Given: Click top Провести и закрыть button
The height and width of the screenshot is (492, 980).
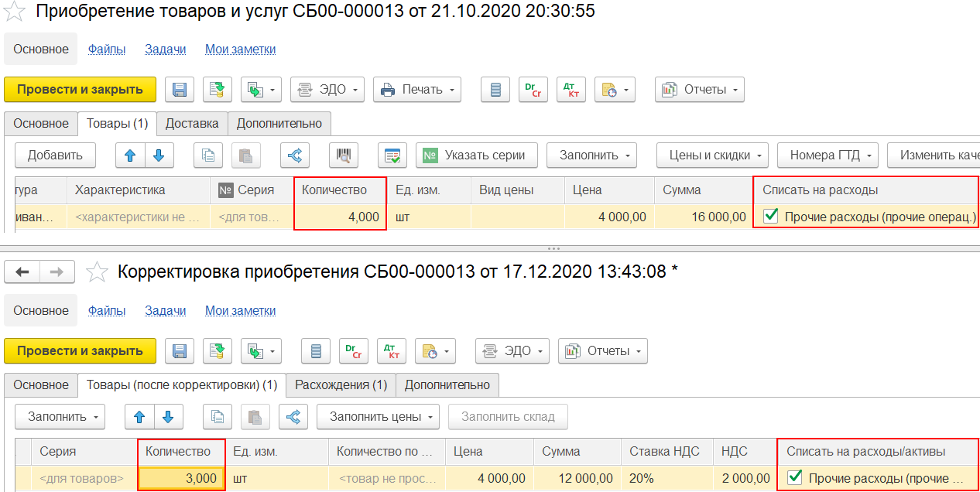Looking at the screenshot, I should pos(81,90).
